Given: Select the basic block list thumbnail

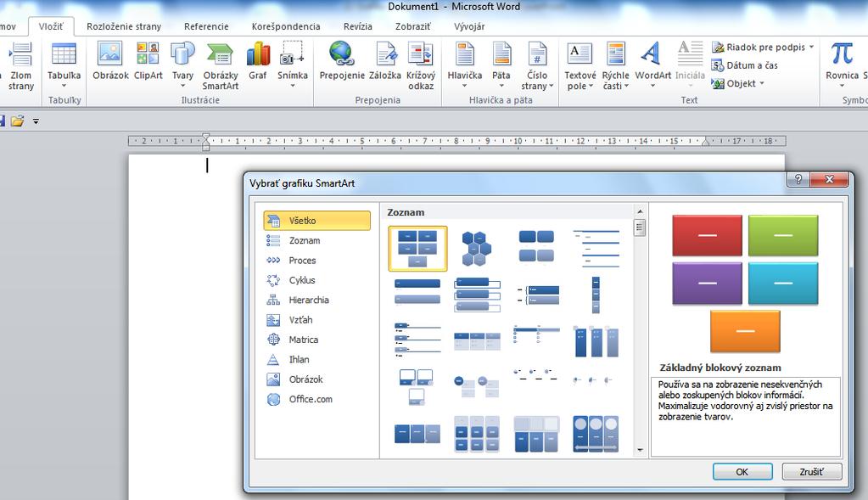Looking at the screenshot, I should (418, 249).
